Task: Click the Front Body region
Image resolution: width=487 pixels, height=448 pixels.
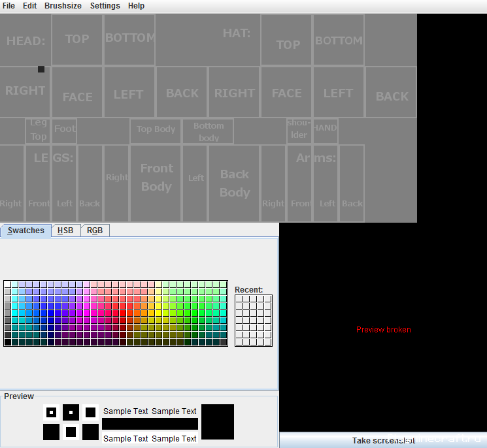Action: 156,183
